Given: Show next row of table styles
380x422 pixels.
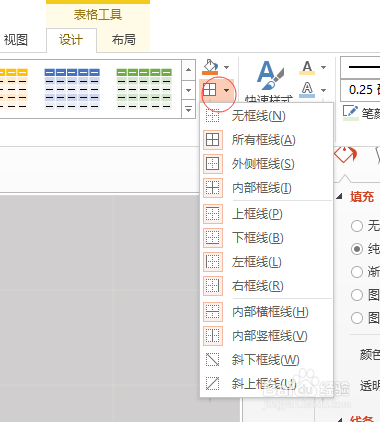Looking at the screenshot, I should (188, 90).
